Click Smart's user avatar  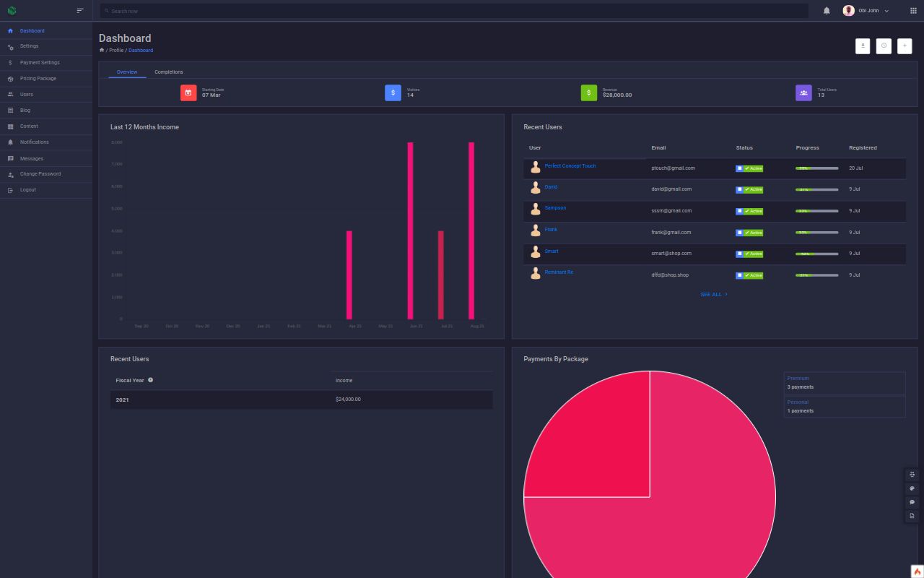point(536,252)
